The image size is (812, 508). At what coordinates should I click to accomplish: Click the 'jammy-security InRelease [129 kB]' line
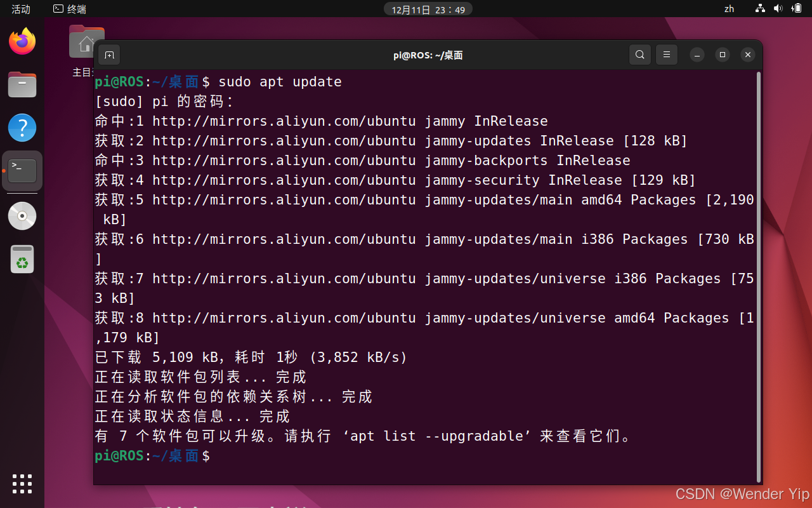point(395,180)
